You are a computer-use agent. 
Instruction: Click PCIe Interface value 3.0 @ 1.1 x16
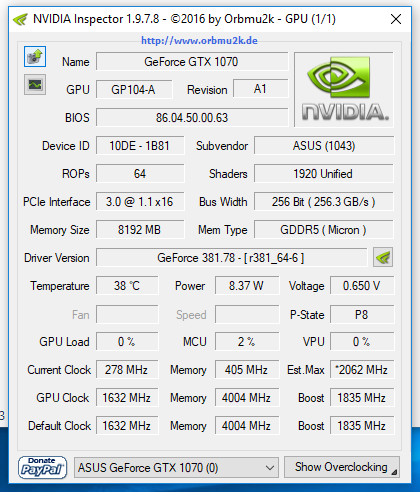(140, 202)
